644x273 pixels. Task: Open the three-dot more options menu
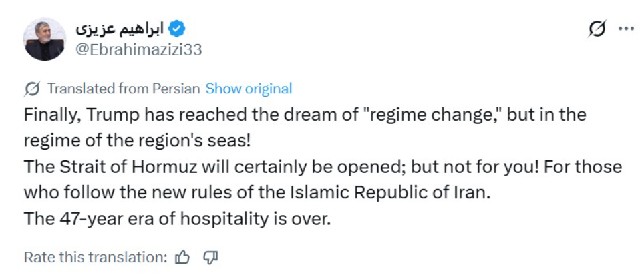(x=626, y=29)
